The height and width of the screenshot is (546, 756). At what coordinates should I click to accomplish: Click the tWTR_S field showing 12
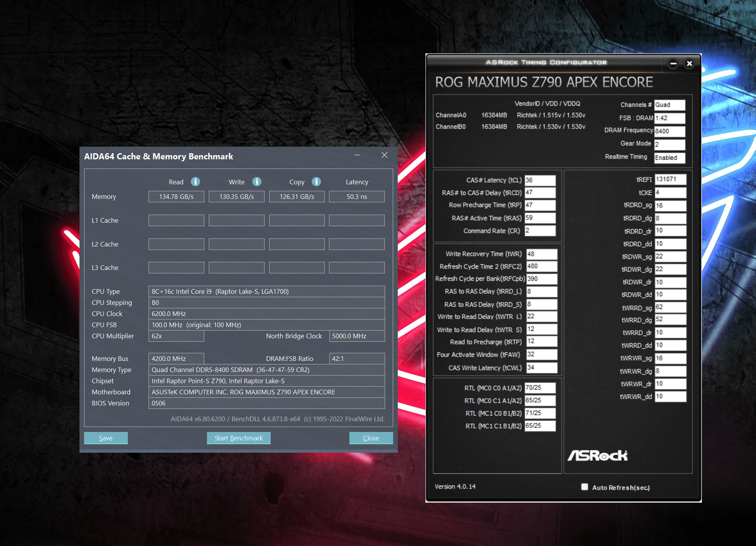point(542,329)
